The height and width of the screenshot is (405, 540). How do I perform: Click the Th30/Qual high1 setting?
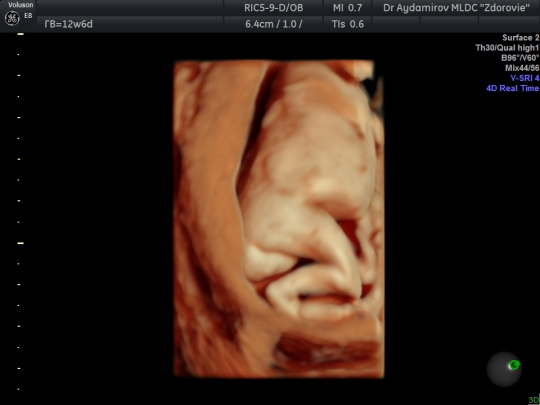click(x=507, y=48)
